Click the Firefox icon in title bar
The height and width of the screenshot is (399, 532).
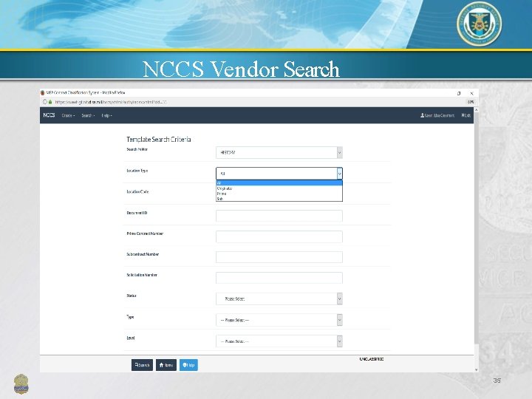[x=42, y=92]
